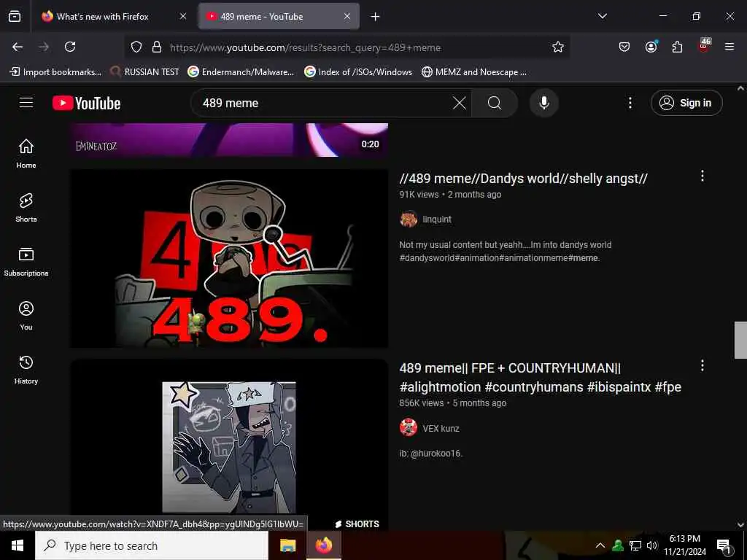This screenshot has height=560, width=747.
Task: Open Index of /ISOs/Windows bookmark
Action: [x=358, y=72]
